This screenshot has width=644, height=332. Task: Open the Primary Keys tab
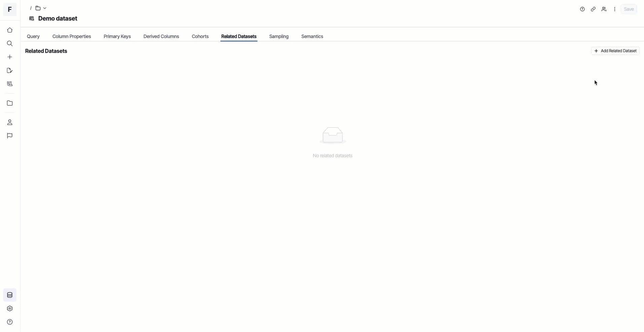pyautogui.click(x=117, y=36)
